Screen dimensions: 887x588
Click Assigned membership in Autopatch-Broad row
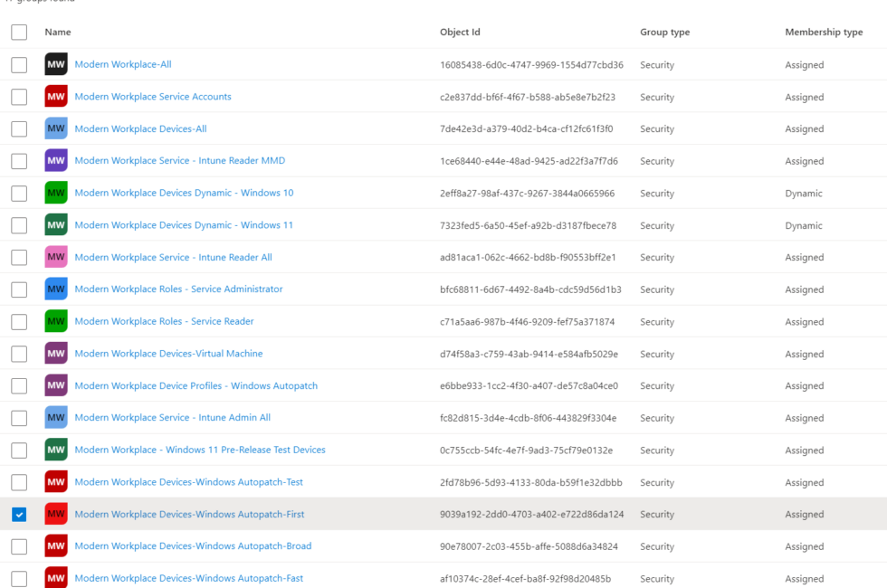[x=804, y=546]
